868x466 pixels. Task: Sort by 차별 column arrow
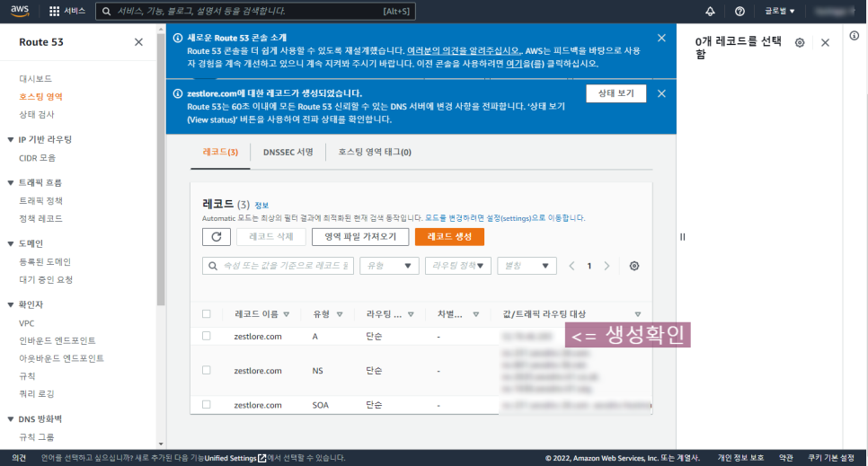[x=475, y=314]
